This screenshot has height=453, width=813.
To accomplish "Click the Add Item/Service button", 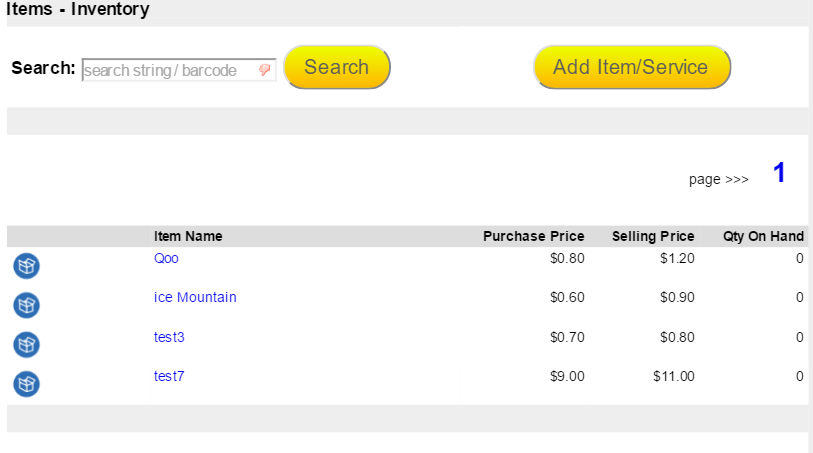I will pyautogui.click(x=631, y=67).
